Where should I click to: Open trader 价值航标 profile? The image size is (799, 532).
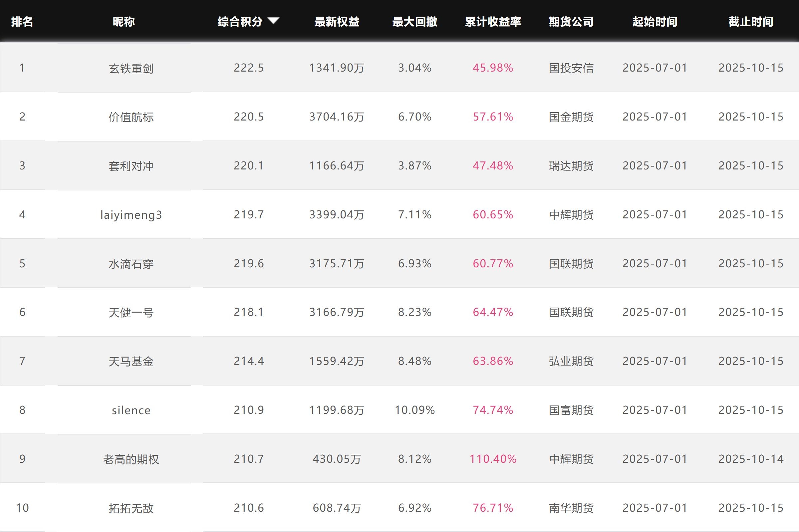click(x=131, y=117)
